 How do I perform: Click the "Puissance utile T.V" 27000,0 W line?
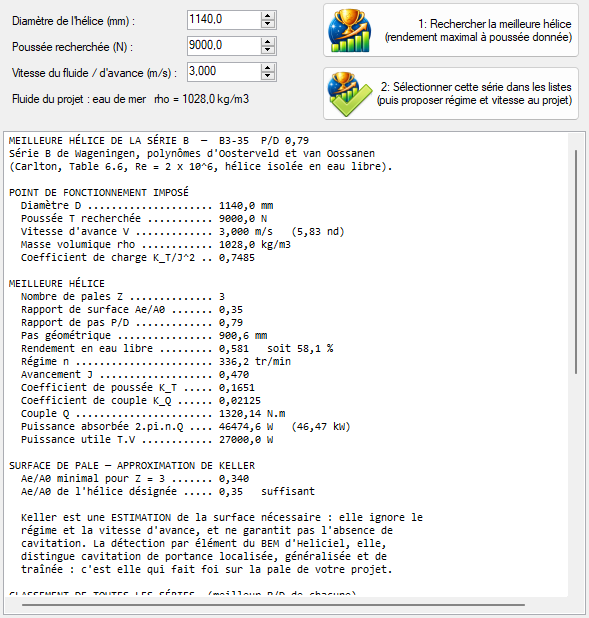(147, 439)
